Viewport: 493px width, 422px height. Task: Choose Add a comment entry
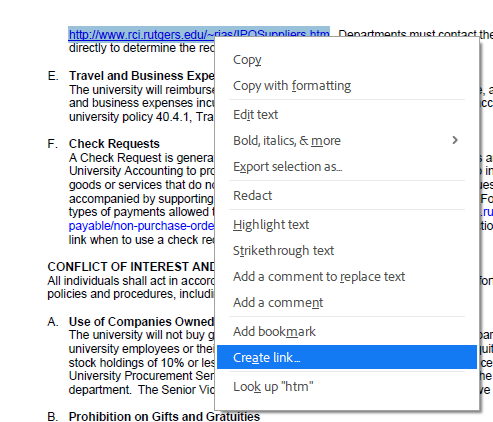pyautogui.click(x=347, y=302)
